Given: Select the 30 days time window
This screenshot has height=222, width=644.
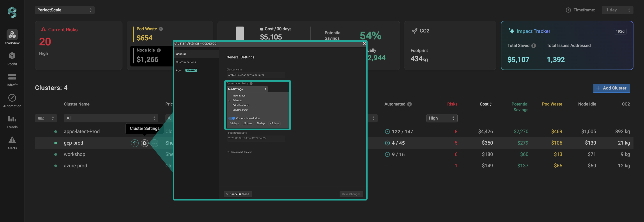Looking at the screenshot, I should (261, 123).
